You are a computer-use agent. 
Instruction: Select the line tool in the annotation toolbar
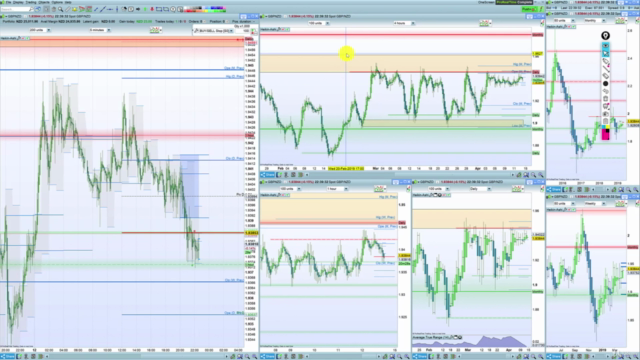click(605, 69)
